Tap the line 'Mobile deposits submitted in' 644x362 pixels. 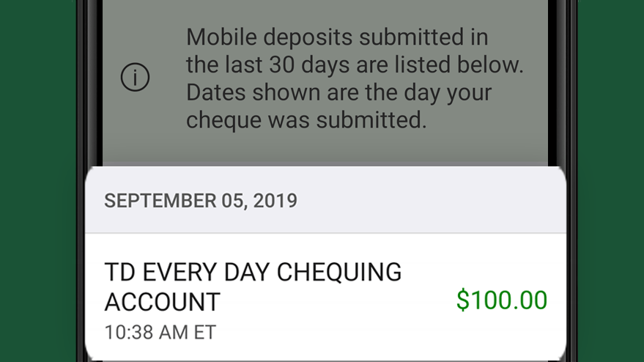click(x=337, y=37)
